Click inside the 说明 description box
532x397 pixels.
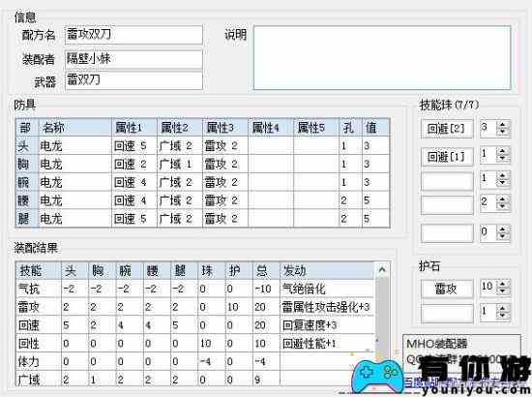coord(382,58)
